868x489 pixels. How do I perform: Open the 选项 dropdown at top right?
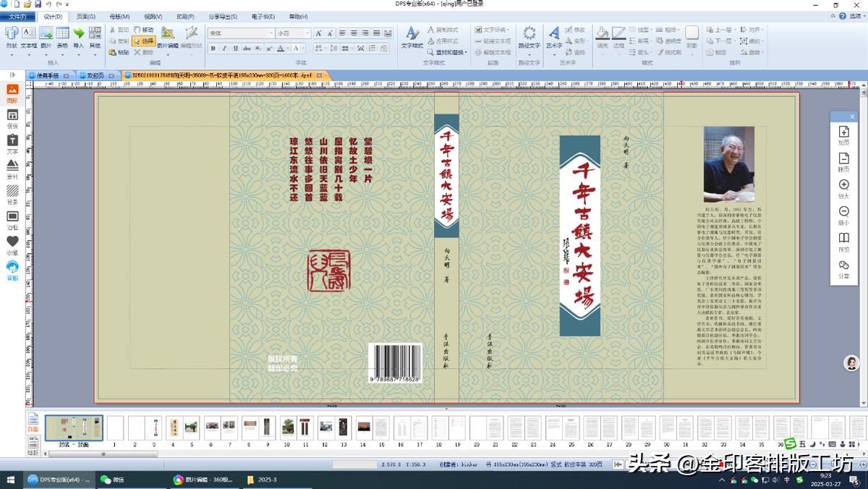click(x=856, y=15)
